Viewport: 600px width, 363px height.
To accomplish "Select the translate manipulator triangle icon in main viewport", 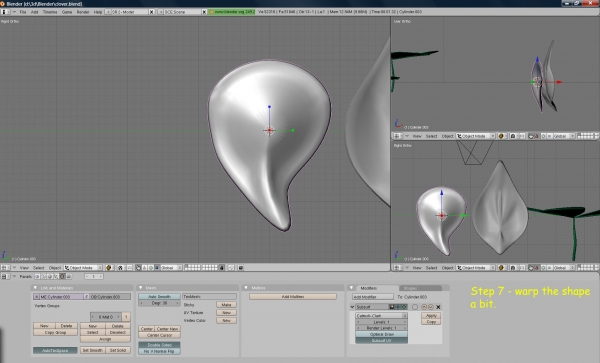I will (x=145, y=268).
